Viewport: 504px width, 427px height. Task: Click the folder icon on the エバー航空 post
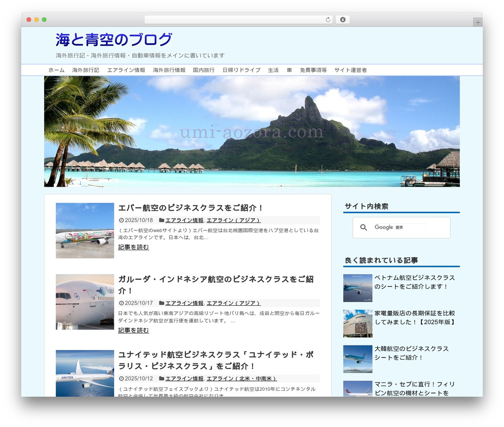(x=161, y=220)
